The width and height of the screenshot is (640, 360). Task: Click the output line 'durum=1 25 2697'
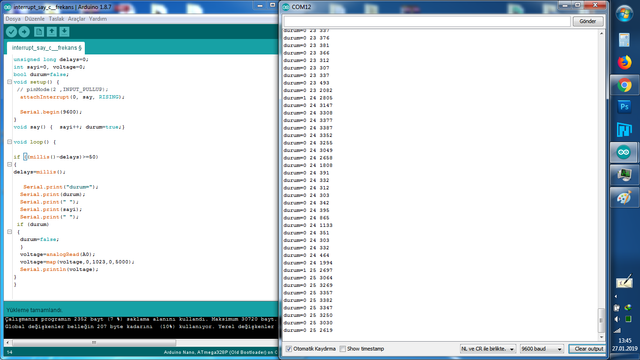pos(308,270)
